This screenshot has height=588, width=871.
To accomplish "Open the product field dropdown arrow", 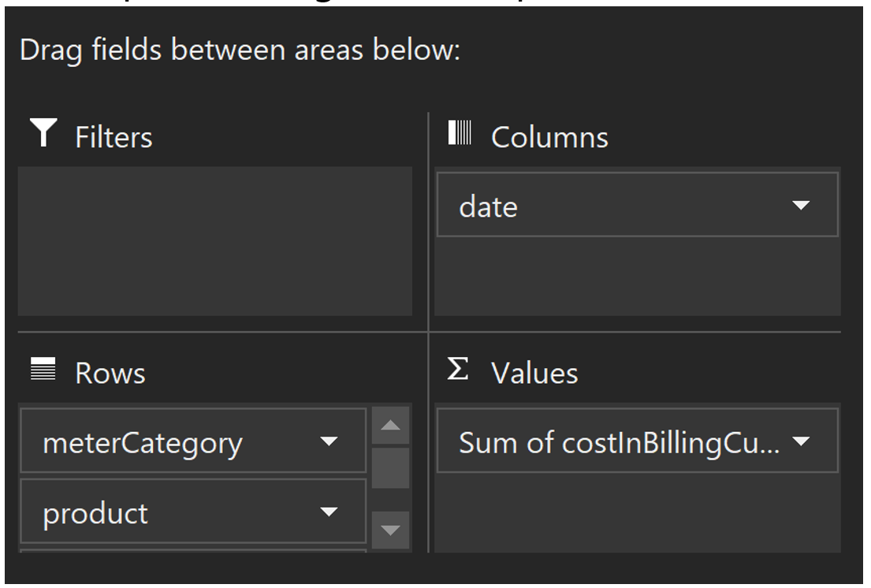I will (x=329, y=513).
